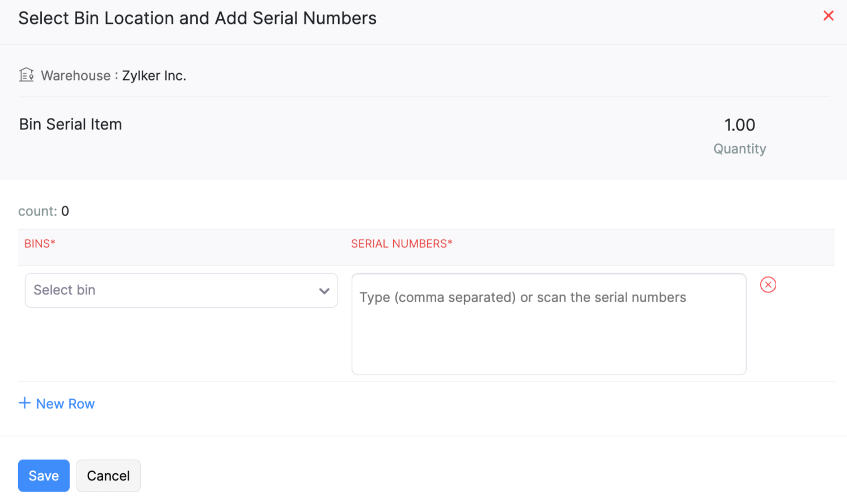Click the SERIAL NUMBERS column header
This screenshot has height=504, width=847.
click(401, 244)
